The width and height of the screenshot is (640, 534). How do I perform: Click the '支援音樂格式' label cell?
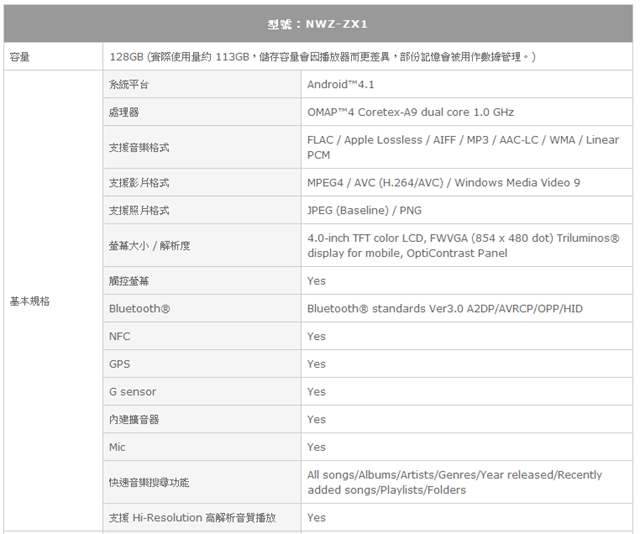coord(202,147)
